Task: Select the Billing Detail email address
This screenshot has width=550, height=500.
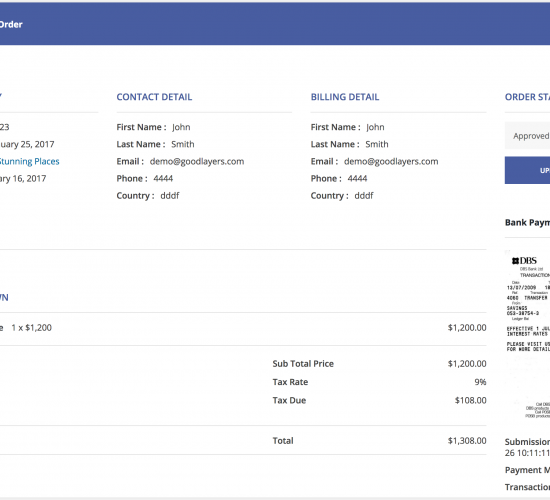Action: 391,161
